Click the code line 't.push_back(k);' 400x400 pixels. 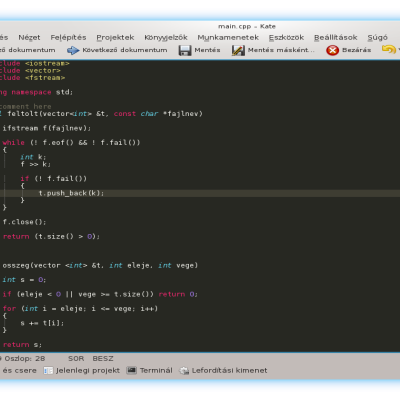click(71, 193)
